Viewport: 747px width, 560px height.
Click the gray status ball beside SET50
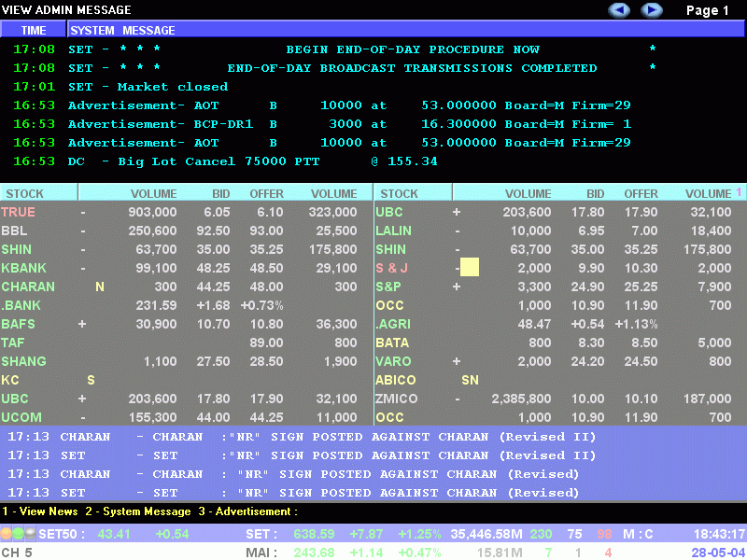point(30,533)
